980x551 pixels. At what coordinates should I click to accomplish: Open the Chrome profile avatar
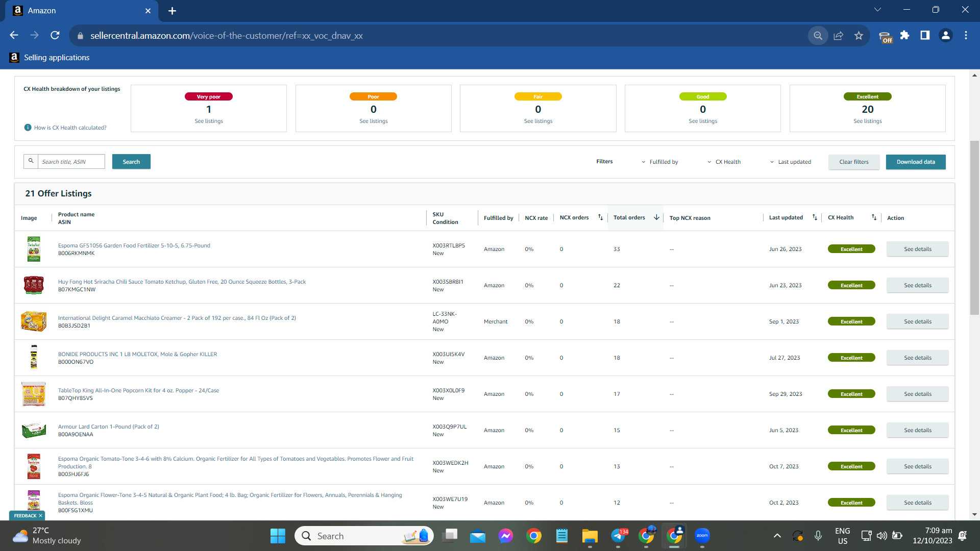pyautogui.click(x=945, y=35)
